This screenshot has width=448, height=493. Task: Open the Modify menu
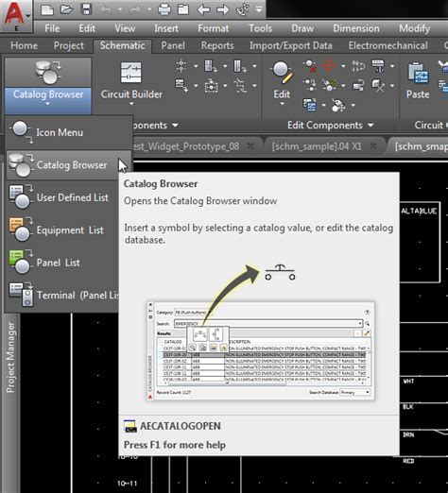click(415, 28)
